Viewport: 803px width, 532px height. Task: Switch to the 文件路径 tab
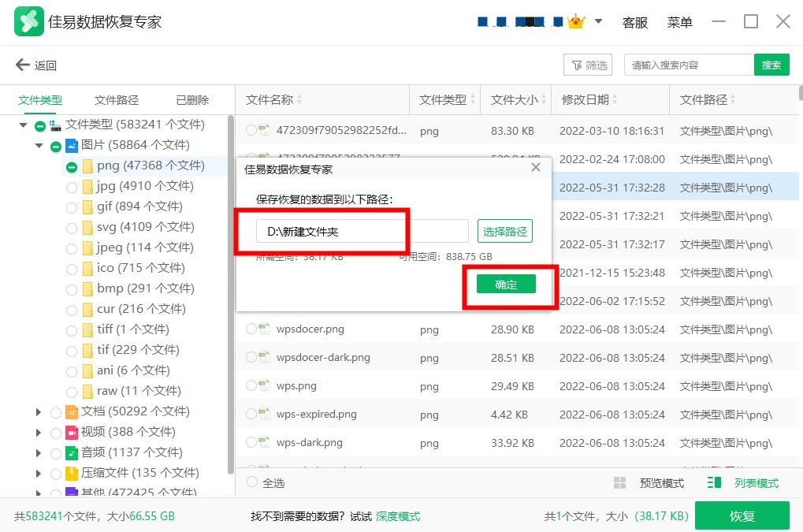117,100
